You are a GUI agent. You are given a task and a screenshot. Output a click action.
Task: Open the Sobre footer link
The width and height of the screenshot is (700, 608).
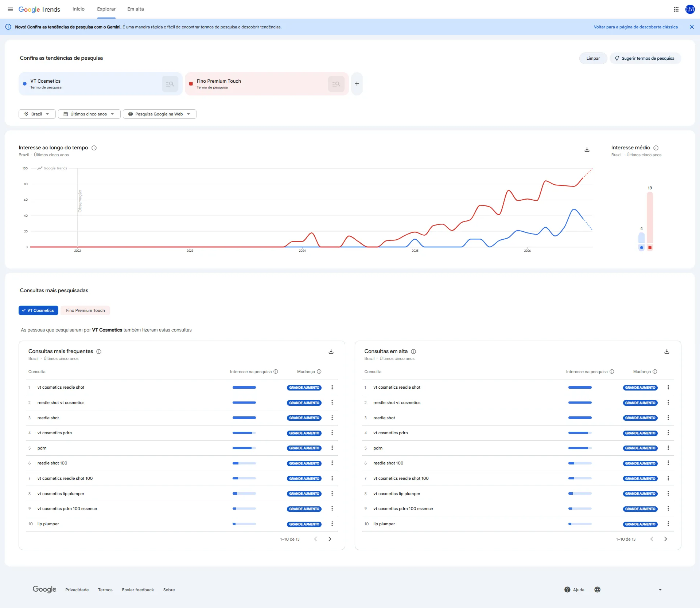(x=169, y=590)
